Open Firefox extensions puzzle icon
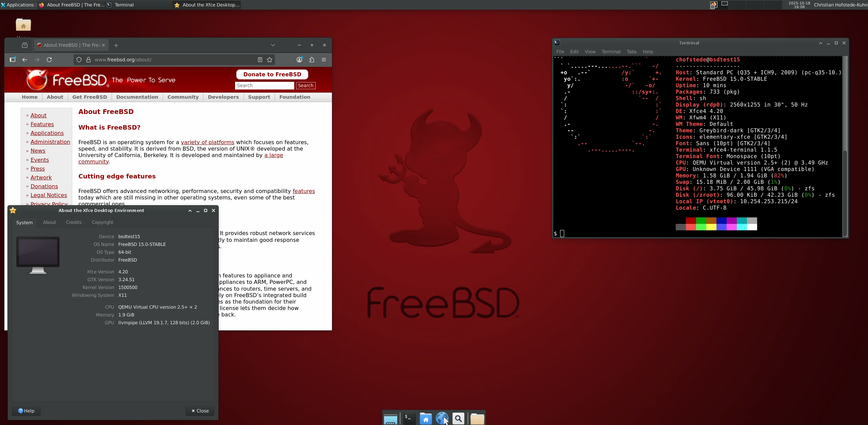The image size is (868, 425). [312, 60]
